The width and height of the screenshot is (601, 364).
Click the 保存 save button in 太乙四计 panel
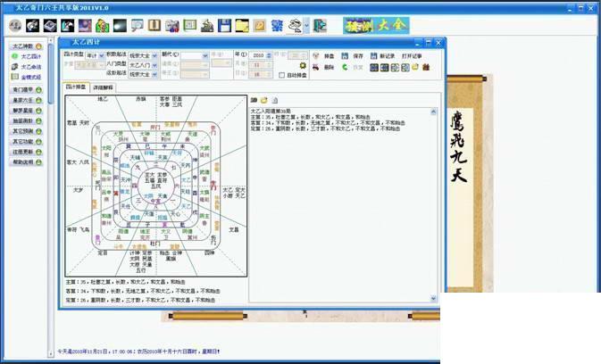pyautogui.click(x=353, y=56)
